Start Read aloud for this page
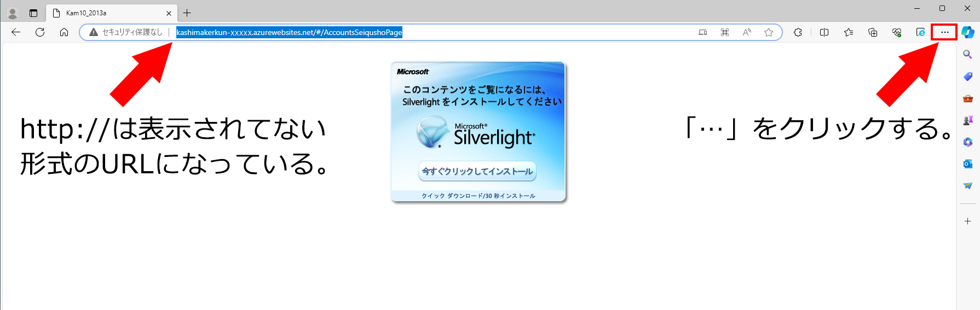The image size is (980, 310). (x=747, y=32)
